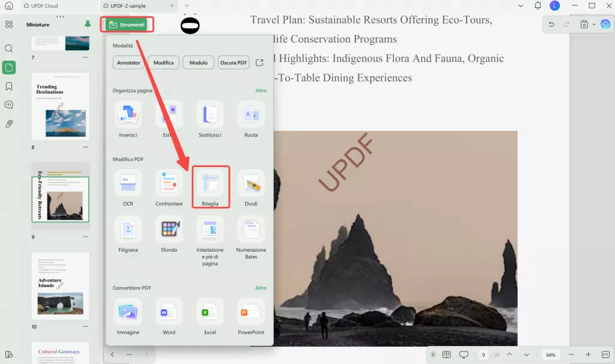Choose the Sostituisci page tool
This screenshot has width=615, height=364.
(x=210, y=120)
